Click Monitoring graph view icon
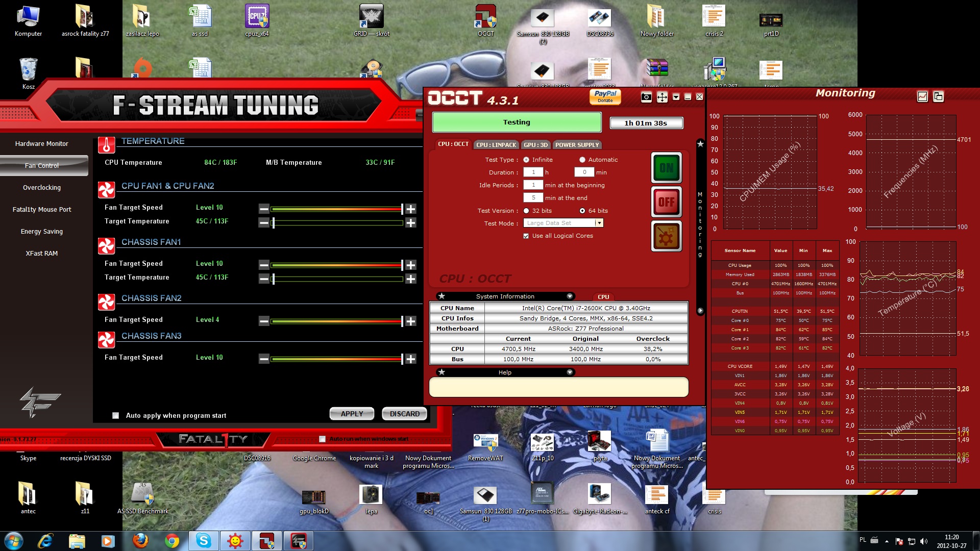980x551 pixels. 922,96
